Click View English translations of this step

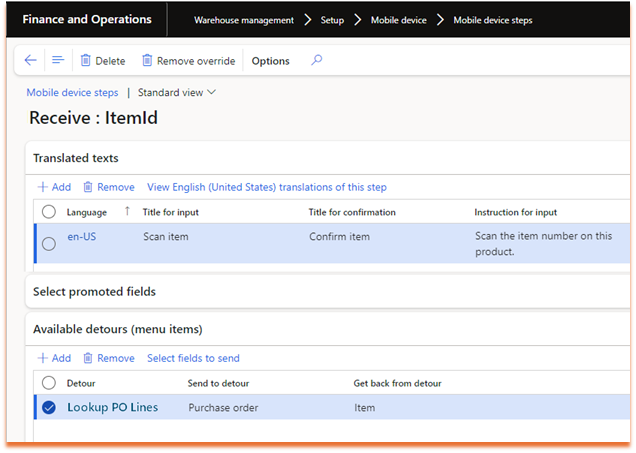266,187
